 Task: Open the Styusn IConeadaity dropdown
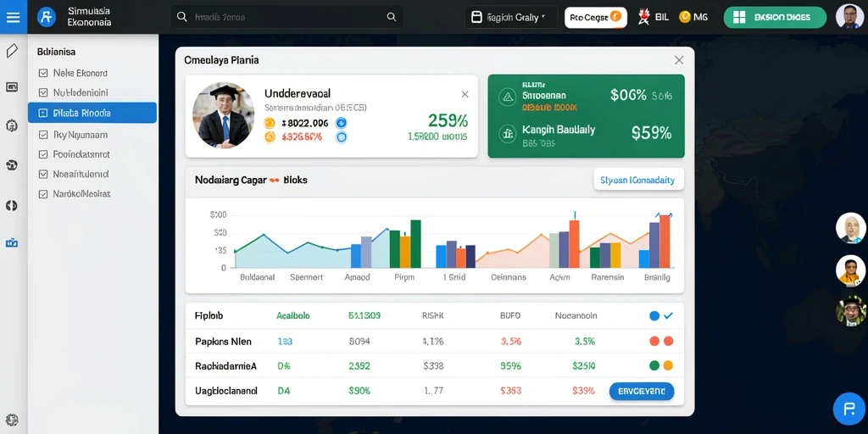point(638,180)
